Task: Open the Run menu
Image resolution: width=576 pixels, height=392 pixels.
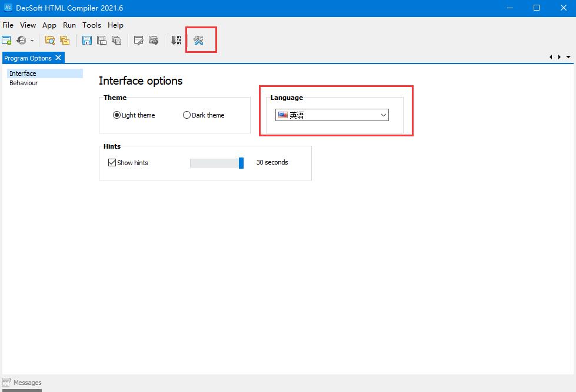Action: tap(69, 25)
